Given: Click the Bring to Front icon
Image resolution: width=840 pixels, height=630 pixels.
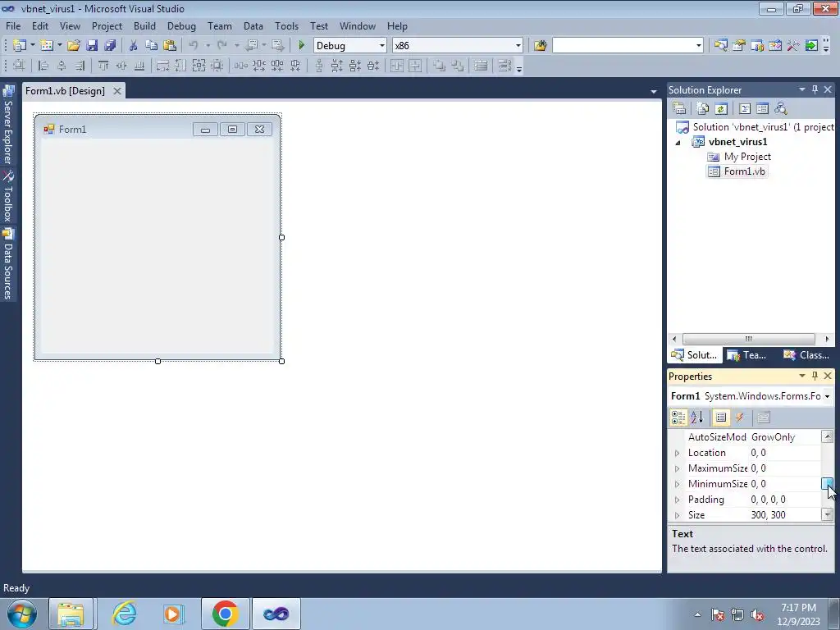Looking at the screenshot, I should point(440,66).
